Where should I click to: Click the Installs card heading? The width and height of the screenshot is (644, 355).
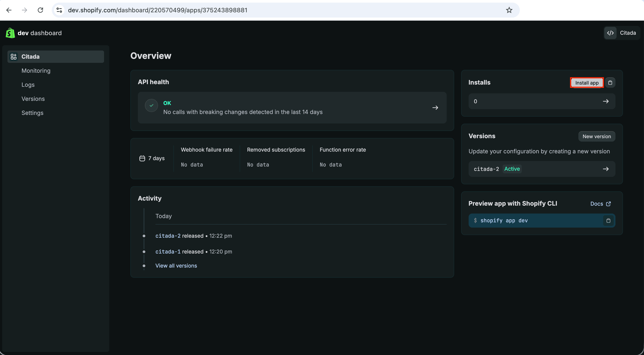(479, 83)
